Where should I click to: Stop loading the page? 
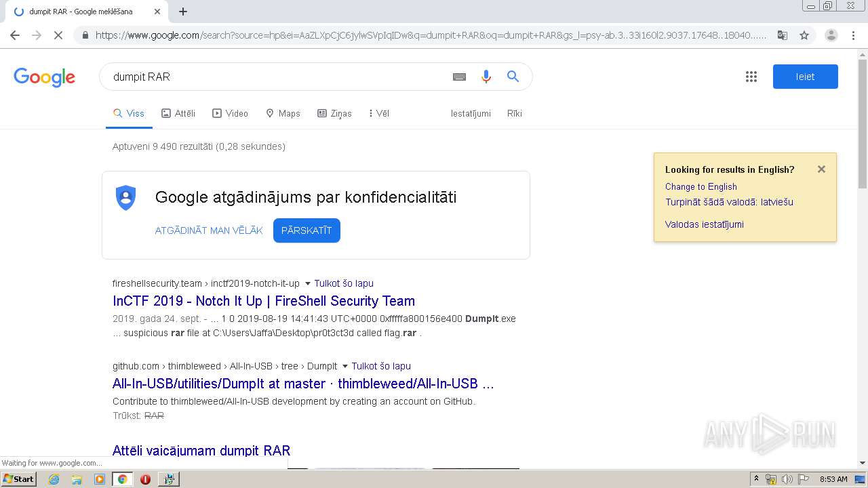coord(58,35)
